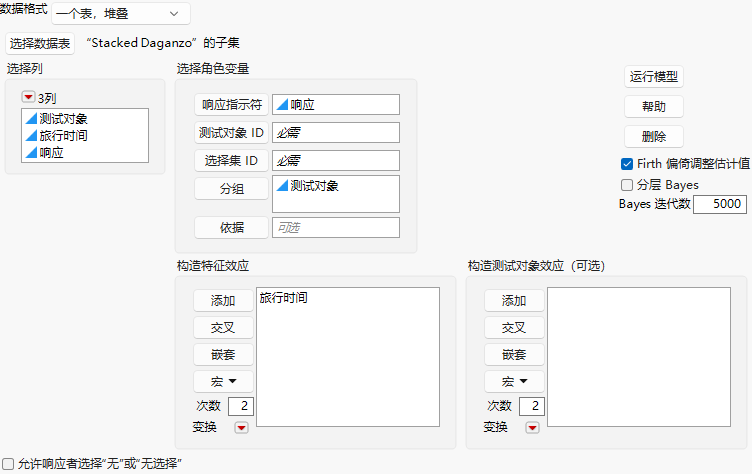Image resolution: width=752 pixels, height=474 pixels.
Task: Click 交叉 under 构造特征效应
Action: click(x=223, y=328)
